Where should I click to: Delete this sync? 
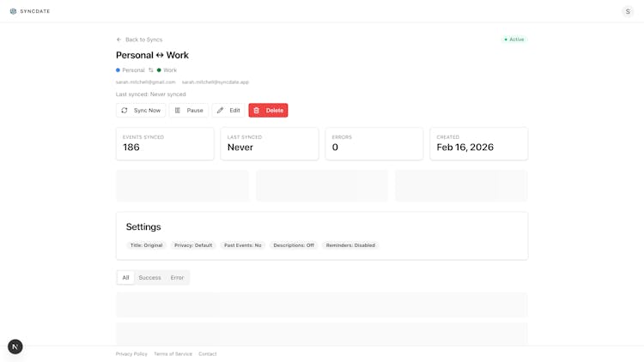pos(268,111)
